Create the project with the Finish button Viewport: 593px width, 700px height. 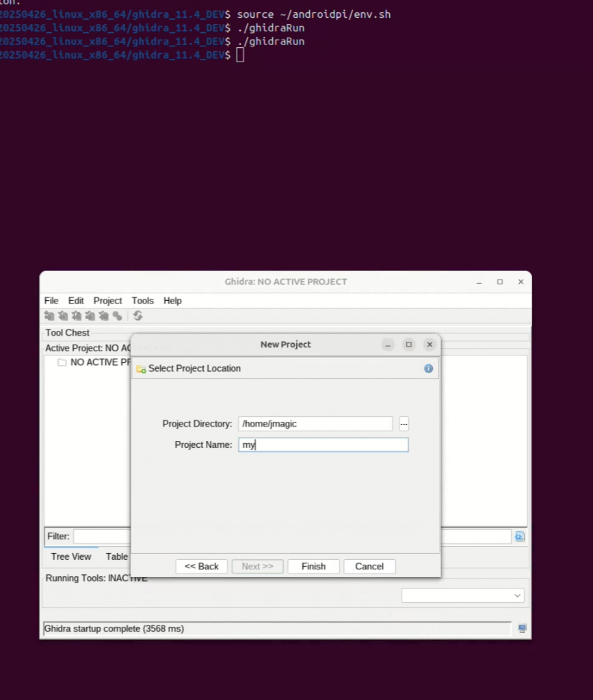coord(313,566)
